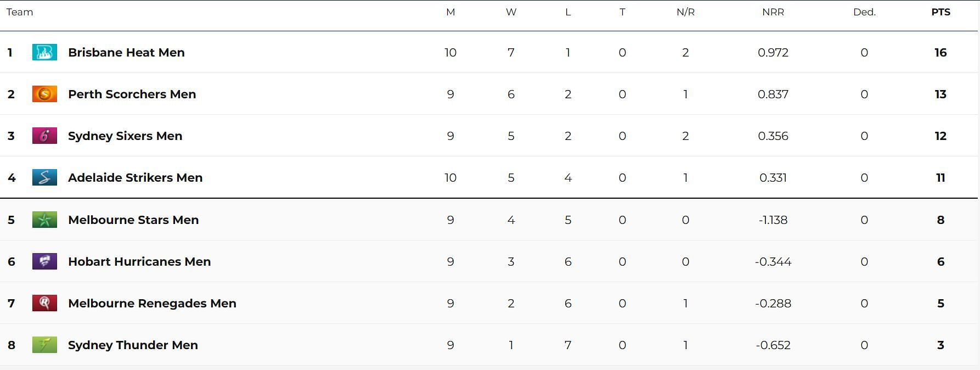Click the Brisbane Heat team logo
Image resolution: width=980 pixels, height=370 pixels.
pos(44,52)
